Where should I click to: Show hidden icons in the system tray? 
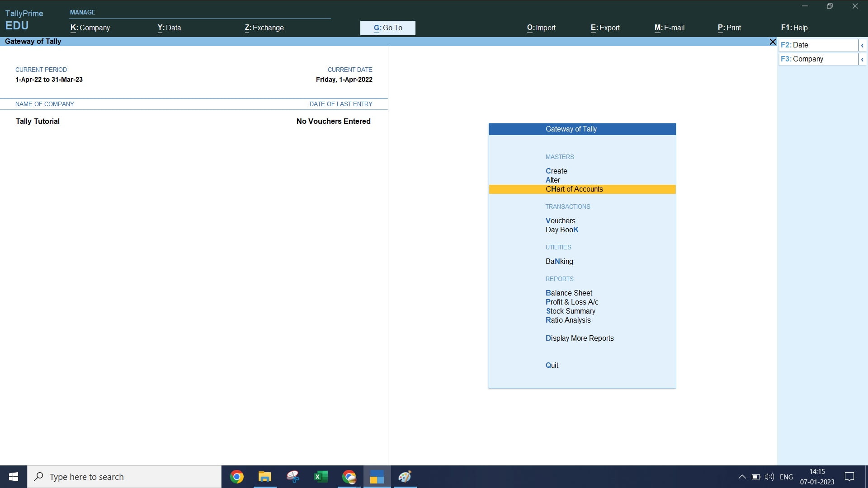[x=741, y=477]
